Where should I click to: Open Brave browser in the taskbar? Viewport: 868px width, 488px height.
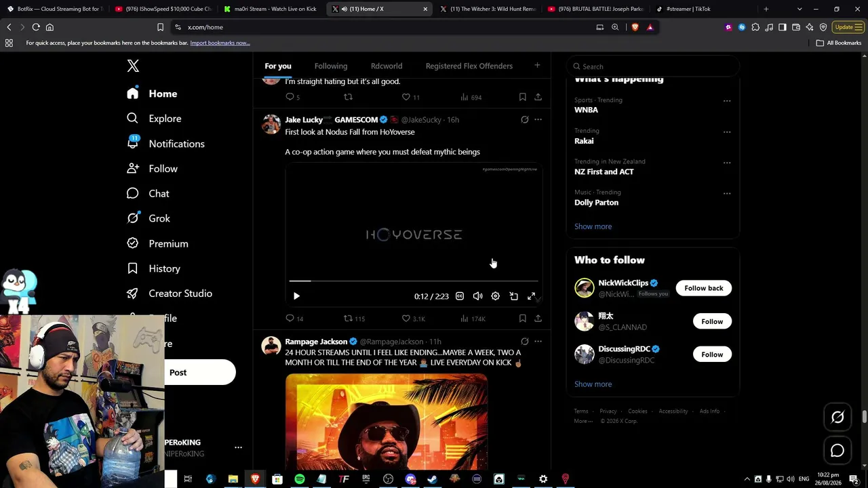(x=255, y=479)
